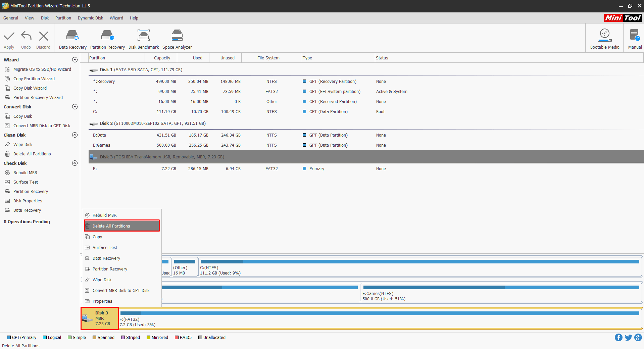Select the C: partition row
This screenshot has height=349, width=644.
pyautogui.click(x=366, y=112)
